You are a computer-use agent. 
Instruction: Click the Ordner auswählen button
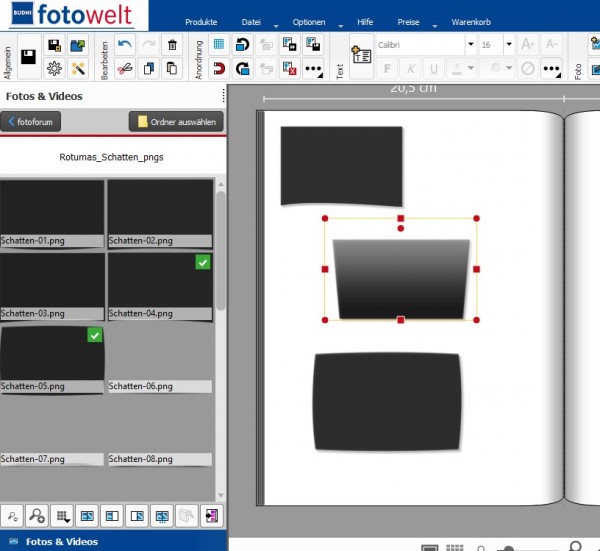(x=176, y=122)
